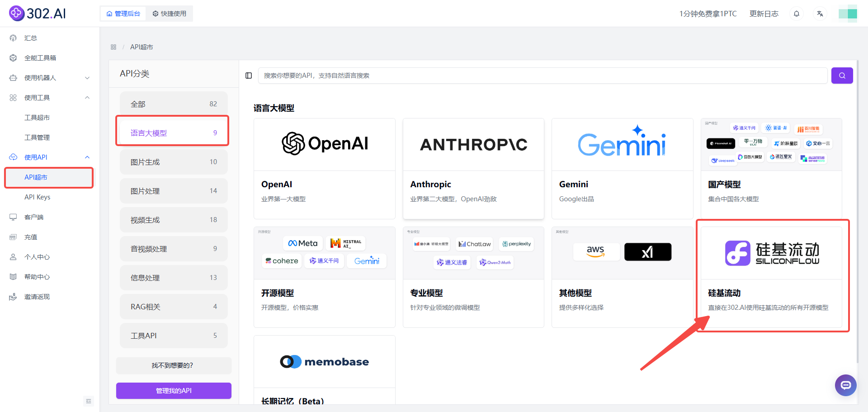868x412 pixels.
Task: Select the 信息处理 category
Action: tap(174, 278)
